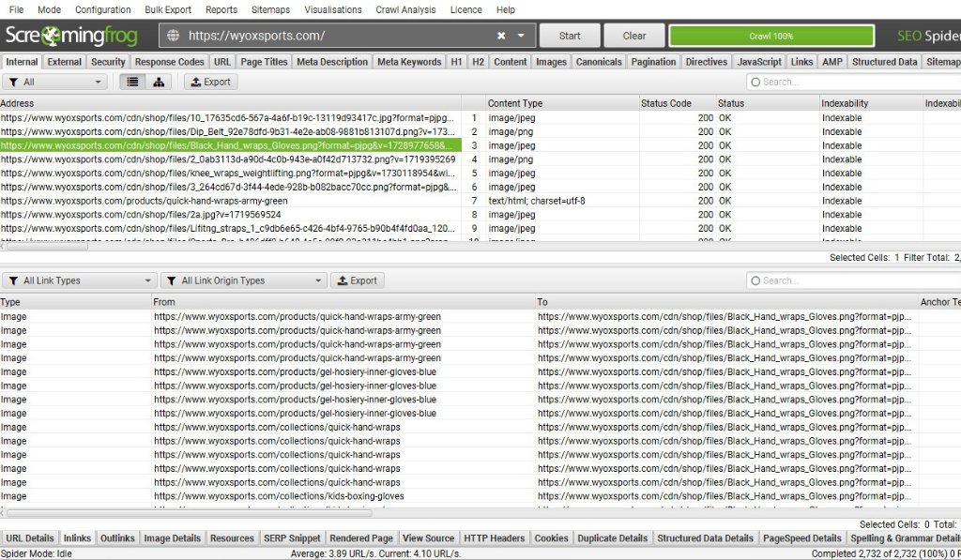Open the PageSpeed Details bottom tab
Image resolution: width=961 pixels, height=560 pixels.
coord(801,537)
